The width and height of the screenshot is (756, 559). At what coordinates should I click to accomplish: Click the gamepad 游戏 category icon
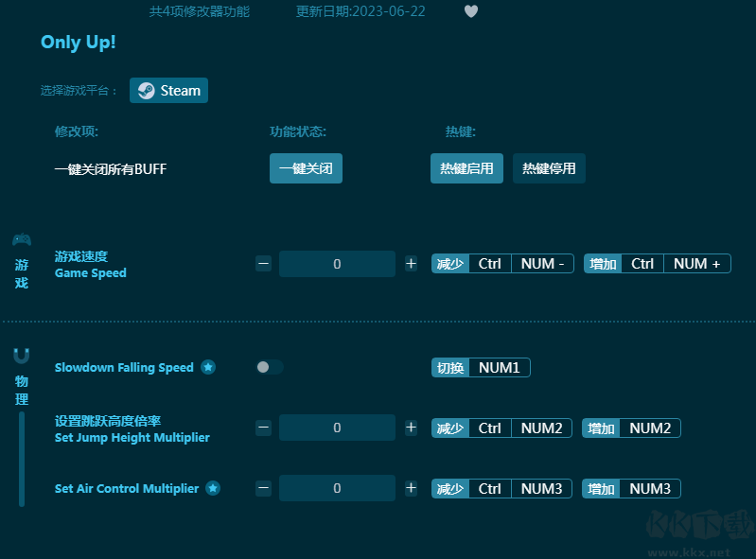[x=22, y=239]
